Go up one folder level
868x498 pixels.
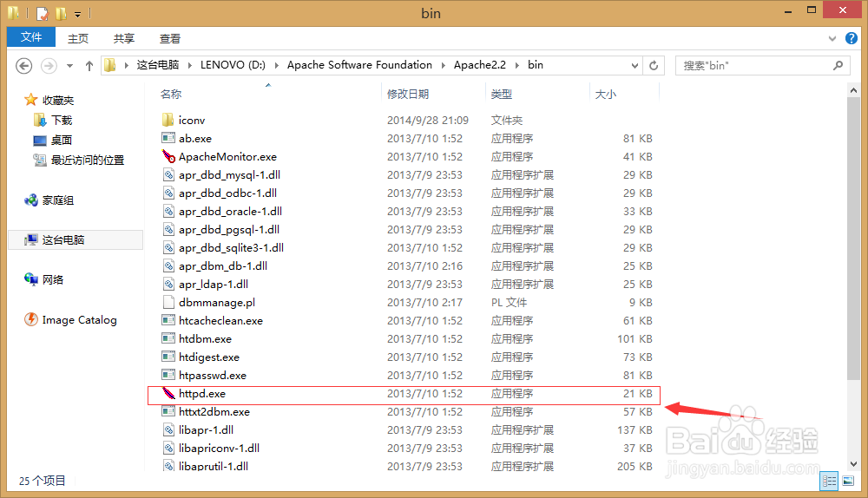(89, 66)
